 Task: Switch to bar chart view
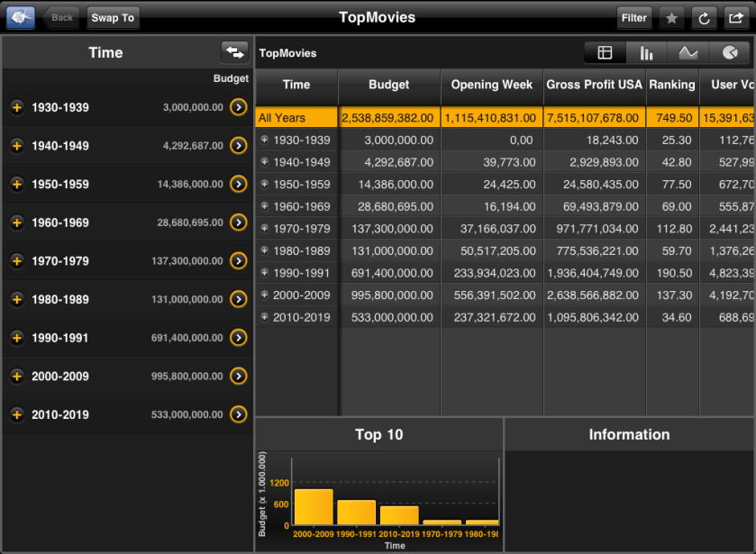tap(646, 53)
